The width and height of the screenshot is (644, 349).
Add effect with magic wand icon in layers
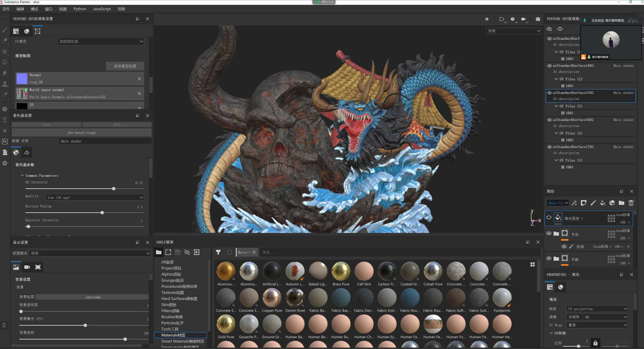point(574,203)
